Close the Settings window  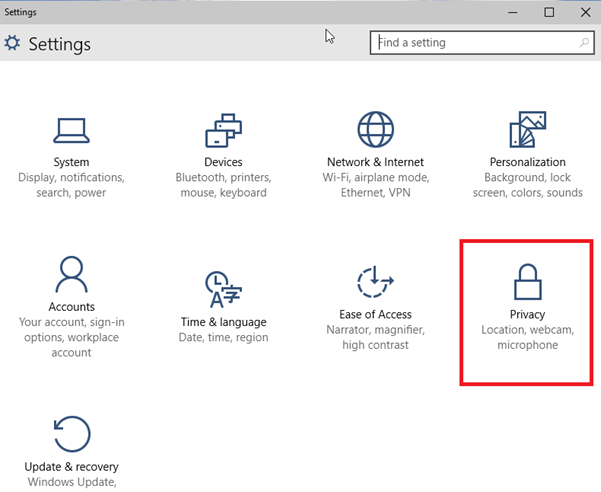pyautogui.click(x=586, y=12)
